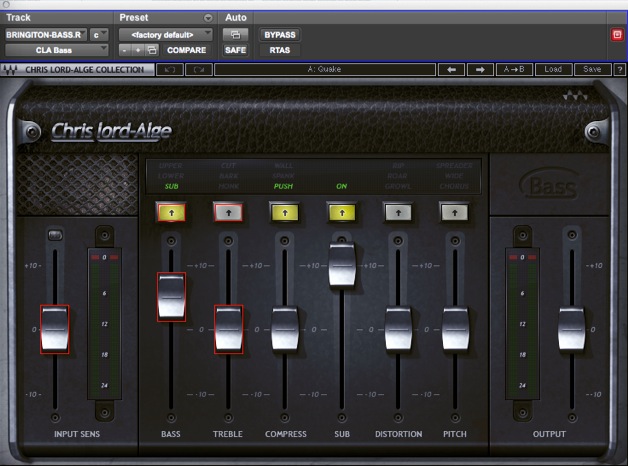Screen dimensions: 628x466
Task: Go to previous preset with left arrow
Action: [451, 69]
